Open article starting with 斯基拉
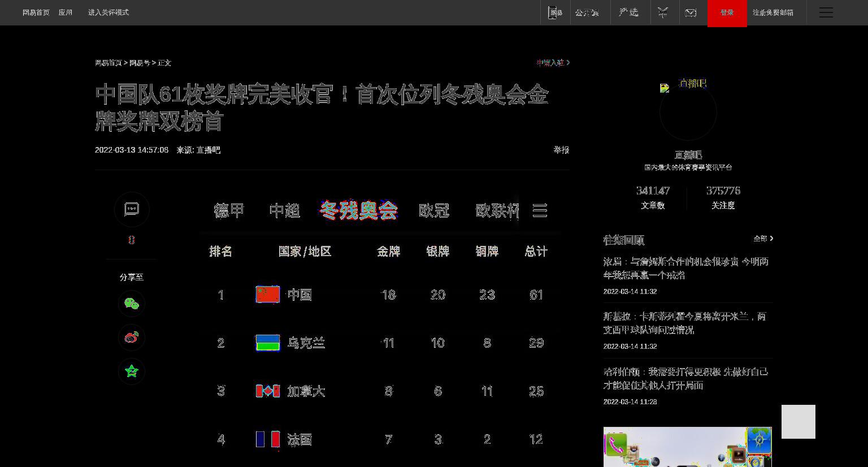Image resolution: width=868 pixels, height=467 pixels. click(685, 323)
